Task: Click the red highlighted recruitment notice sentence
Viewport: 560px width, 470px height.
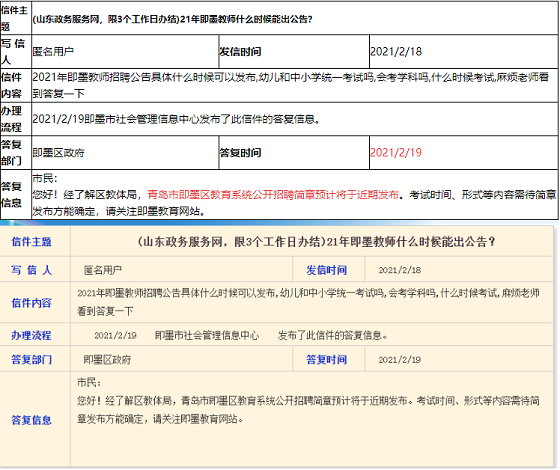Action: point(273,195)
